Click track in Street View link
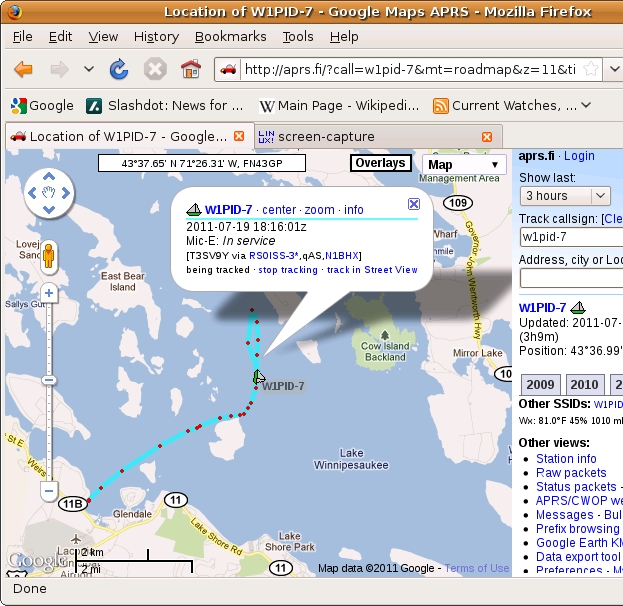Screen dimensions: 623x606 click(x=372, y=270)
